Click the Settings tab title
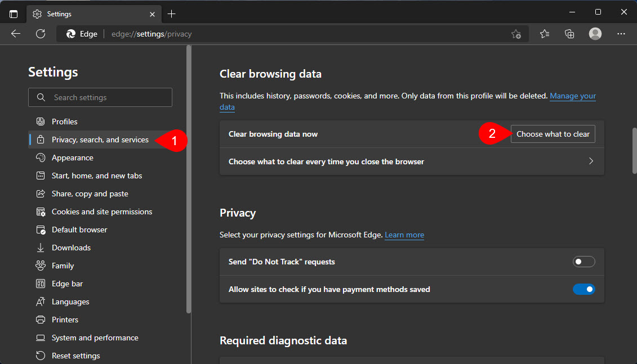 59,14
